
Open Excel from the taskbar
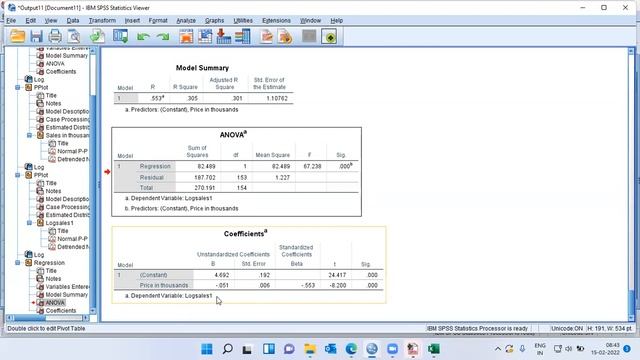(433, 349)
